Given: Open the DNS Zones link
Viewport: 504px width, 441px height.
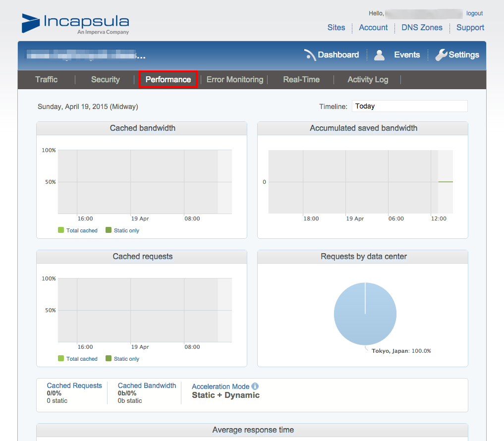Looking at the screenshot, I should click(422, 28).
